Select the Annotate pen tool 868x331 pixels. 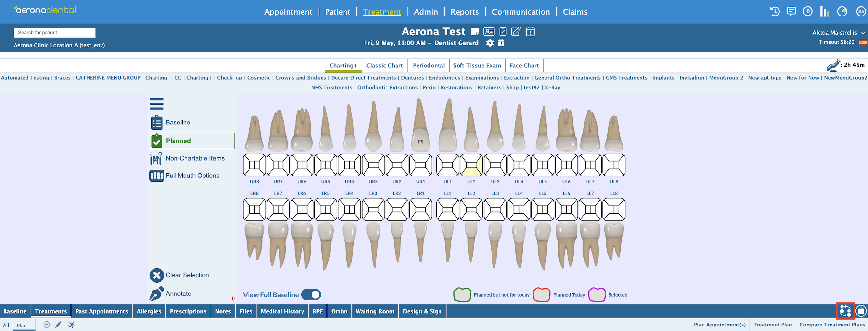170,293
